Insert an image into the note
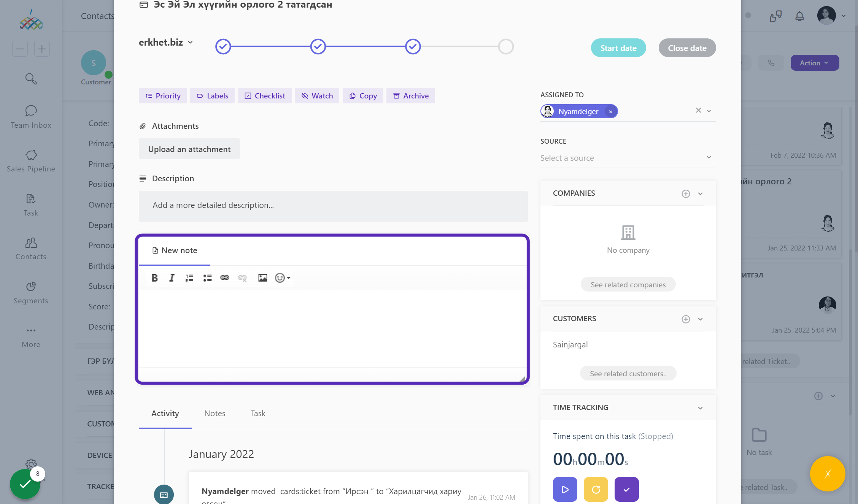 tap(262, 278)
